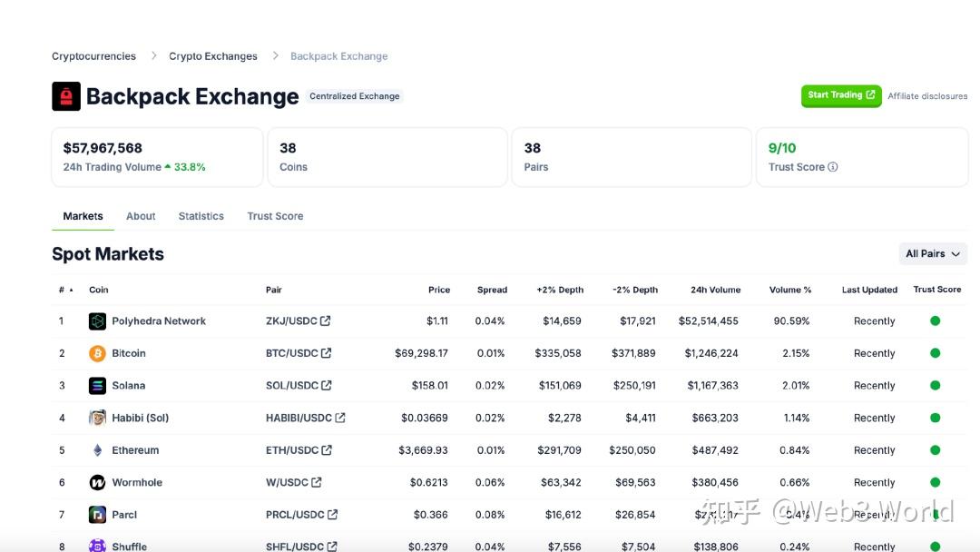The image size is (980, 552).
Task: Switch to the Statistics tab
Action: 201,216
